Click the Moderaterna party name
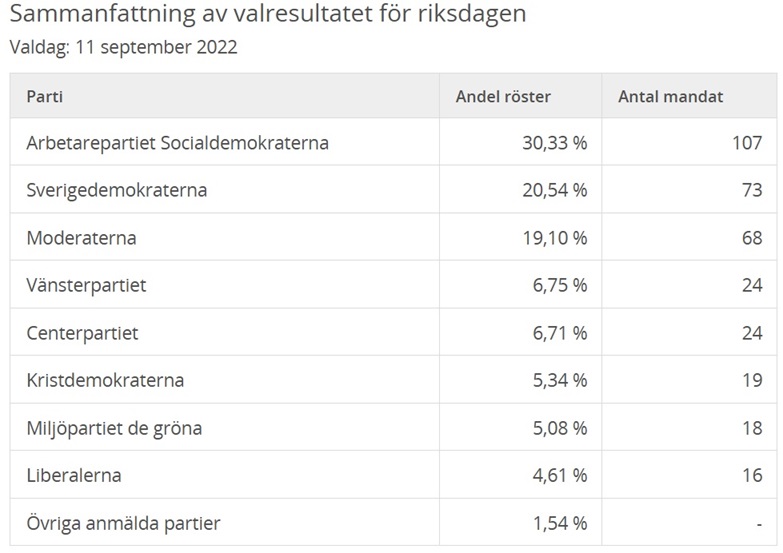Viewport: 783px width, 553px height. 81,238
